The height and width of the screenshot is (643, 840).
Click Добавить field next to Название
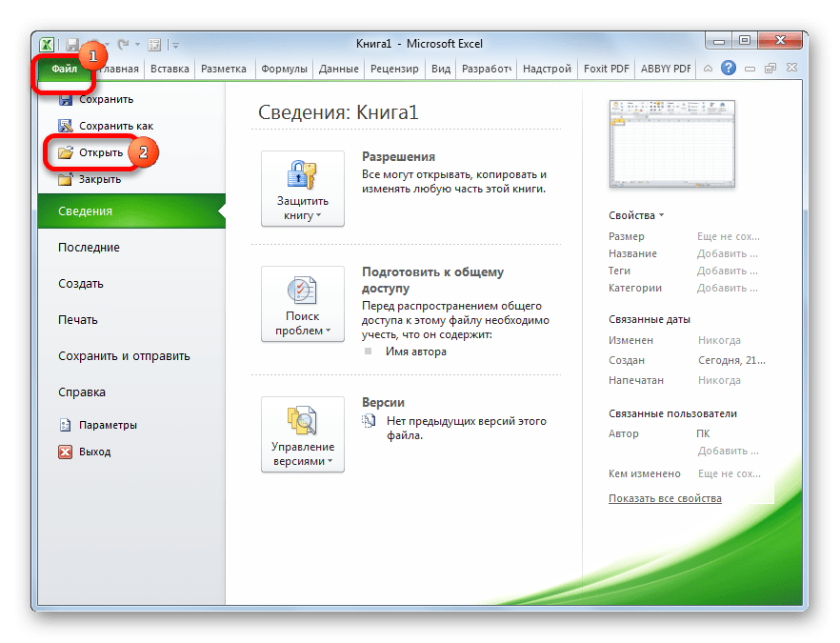[x=727, y=253]
